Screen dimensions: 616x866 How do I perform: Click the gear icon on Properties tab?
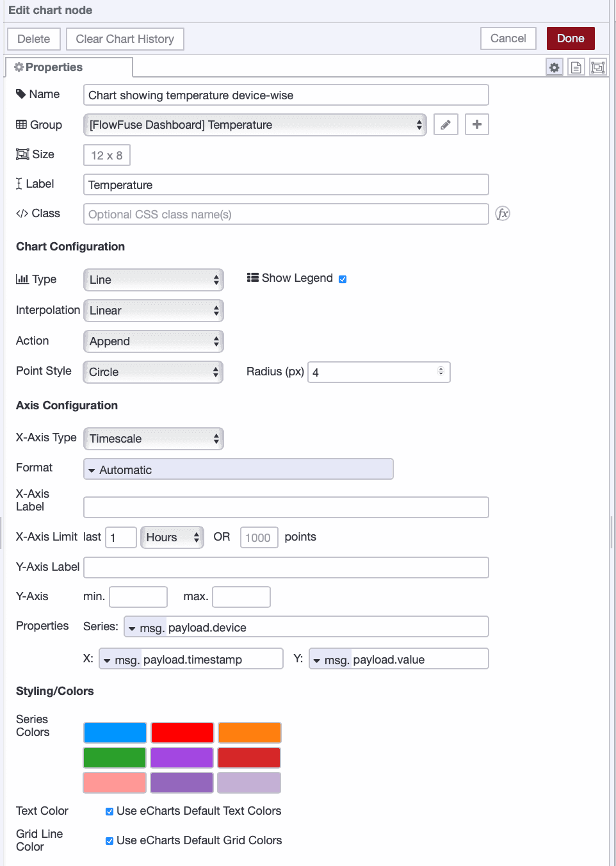(x=19, y=67)
